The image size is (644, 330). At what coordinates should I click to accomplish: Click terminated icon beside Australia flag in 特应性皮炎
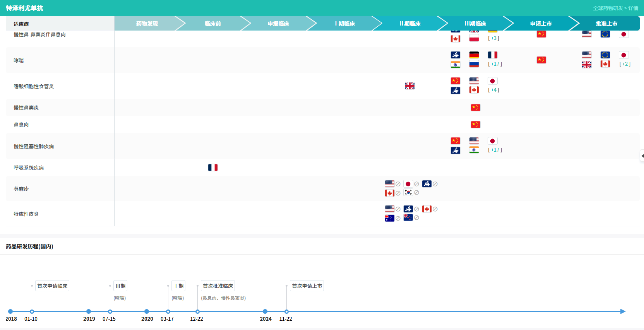click(398, 219)
